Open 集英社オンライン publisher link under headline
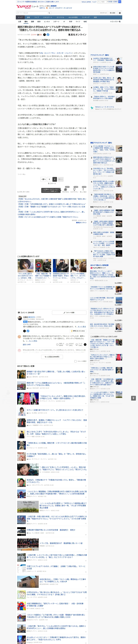 [77, 35]
